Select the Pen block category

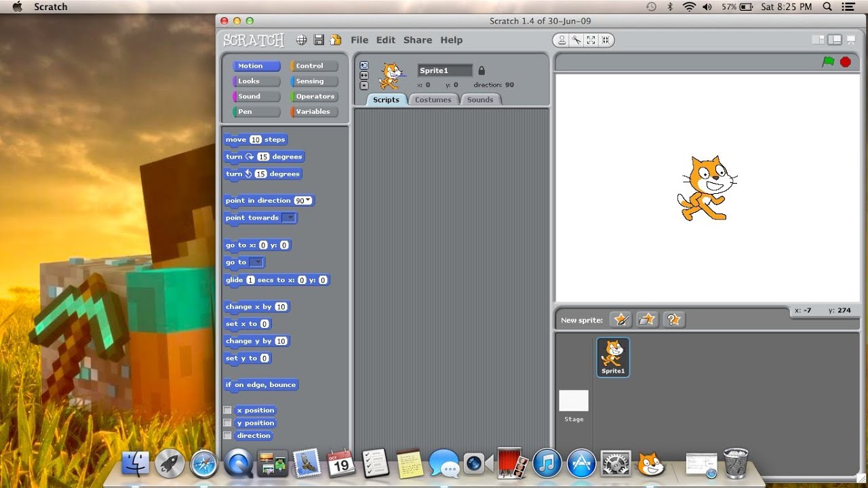pos(256,112)
